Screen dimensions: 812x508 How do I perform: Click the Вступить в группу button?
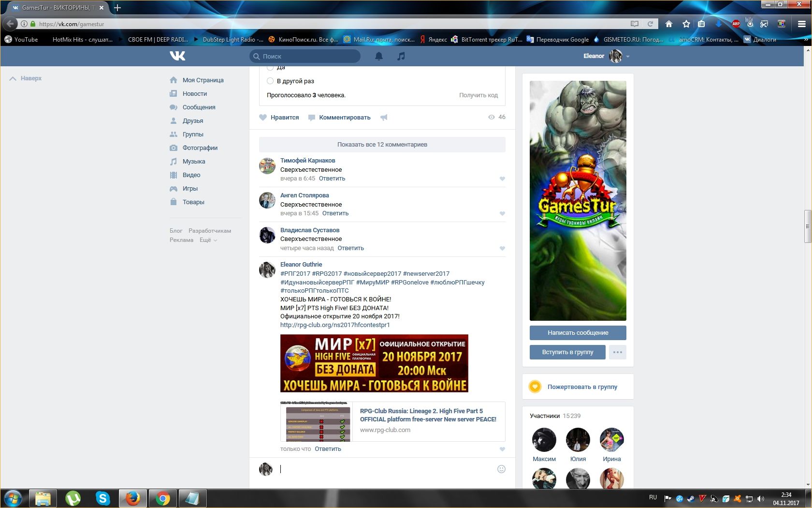click(567, 352)
